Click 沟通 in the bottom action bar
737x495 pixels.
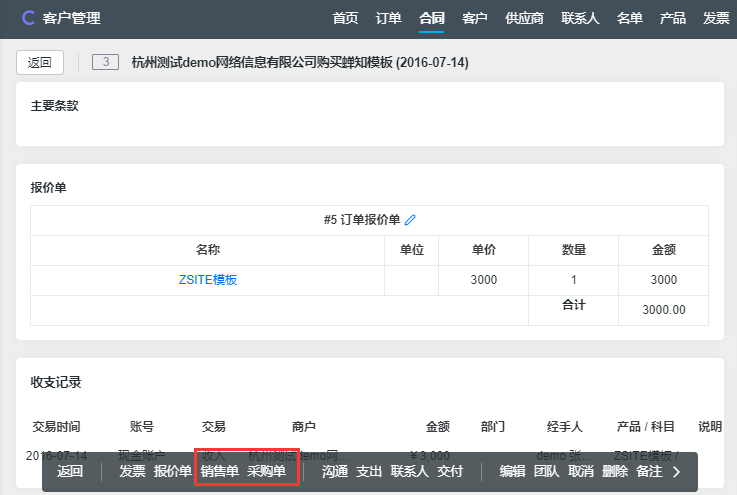(334, 472)
